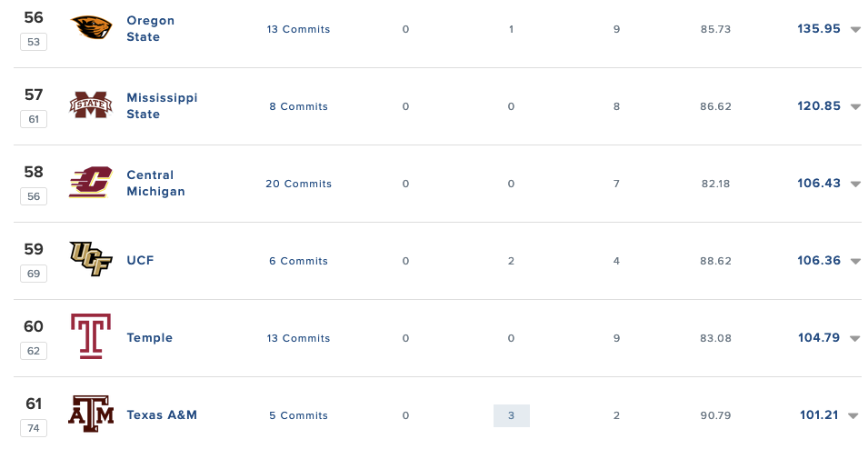Viewport: 868px width, 449px height.
Task: Click the Temple T logo
Action: click(91, 337)
